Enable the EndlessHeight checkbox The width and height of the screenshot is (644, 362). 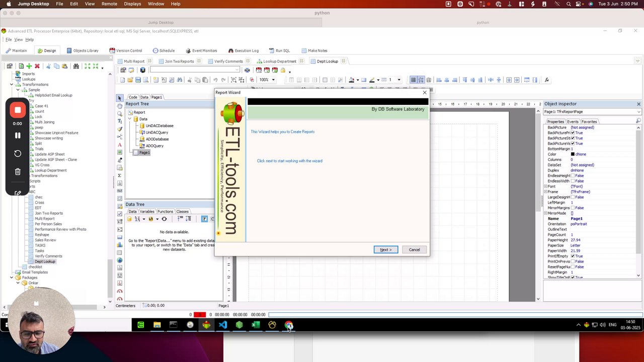(573, 175)
